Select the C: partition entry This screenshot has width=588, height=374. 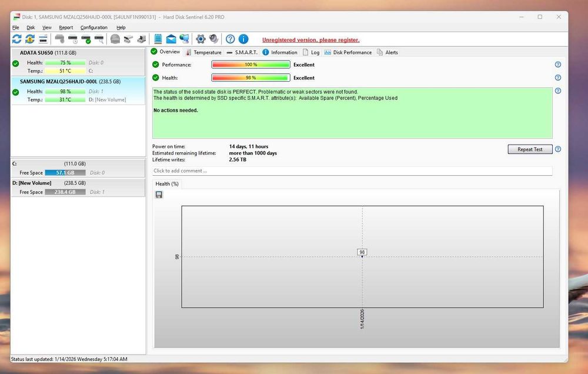(x=78, y=168)
